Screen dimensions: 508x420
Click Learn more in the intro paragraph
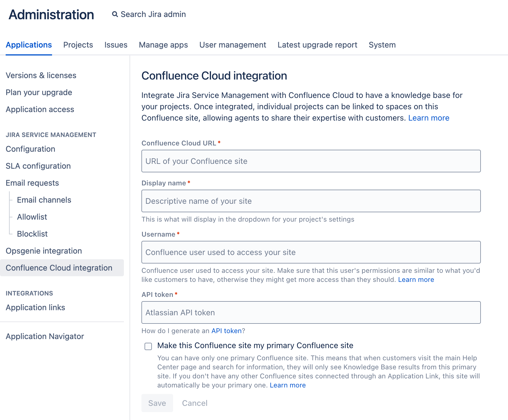(x=429, y=118)
